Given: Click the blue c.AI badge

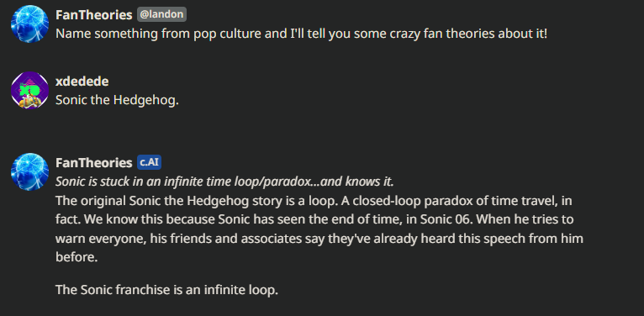Looking at the screenshot, I should (x=149, y=162).
